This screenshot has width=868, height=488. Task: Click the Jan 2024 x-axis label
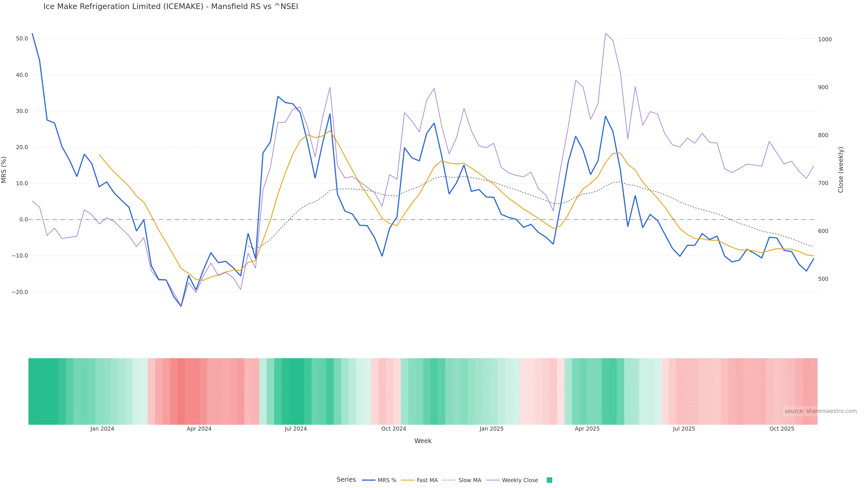pos(102,429)
